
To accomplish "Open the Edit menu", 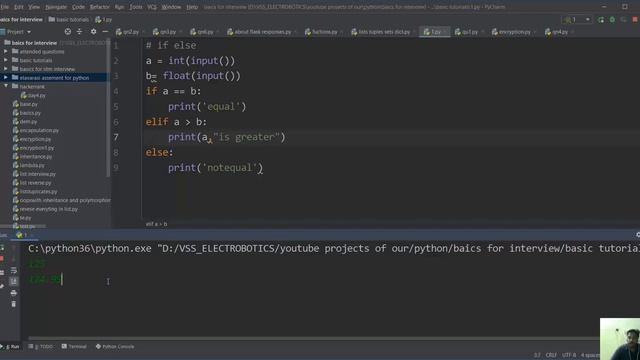I will tap(19, 7).
